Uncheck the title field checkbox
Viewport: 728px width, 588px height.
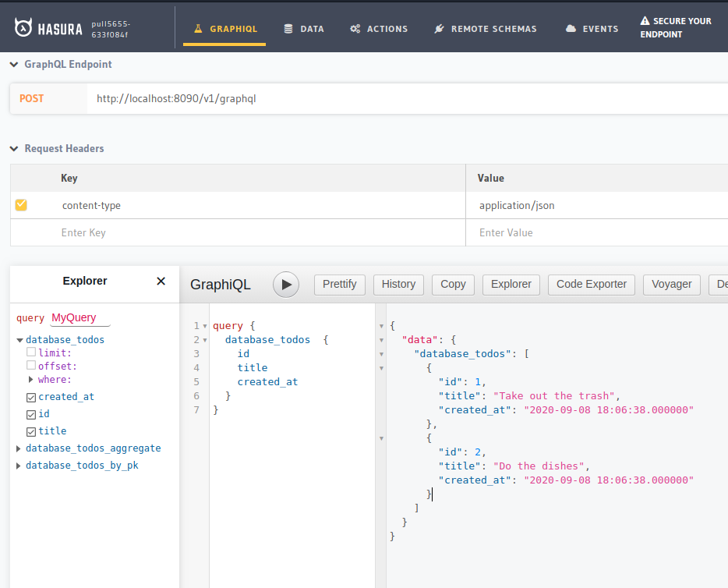click(x=31, y=431)
